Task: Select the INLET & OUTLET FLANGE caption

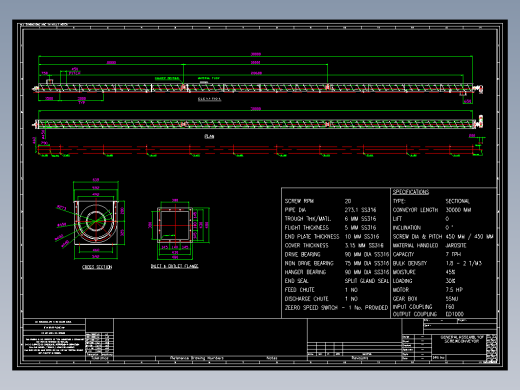Action: (x=174, y=266)
